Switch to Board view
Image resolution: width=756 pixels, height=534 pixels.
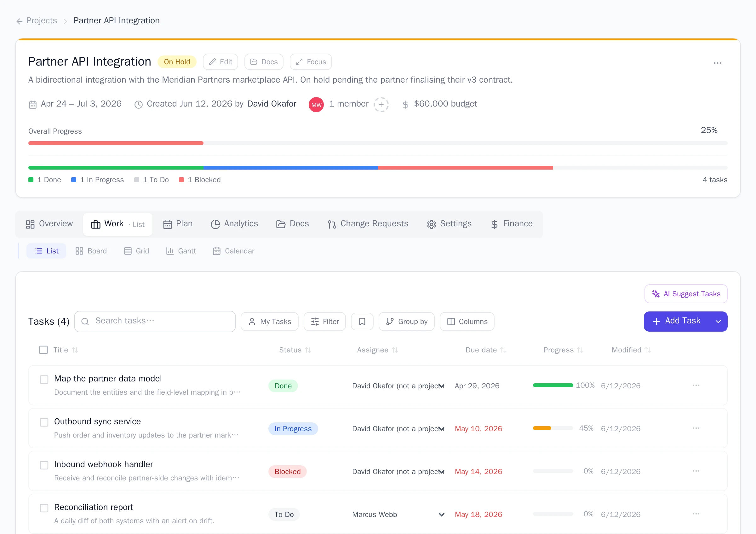pos(91,251)
